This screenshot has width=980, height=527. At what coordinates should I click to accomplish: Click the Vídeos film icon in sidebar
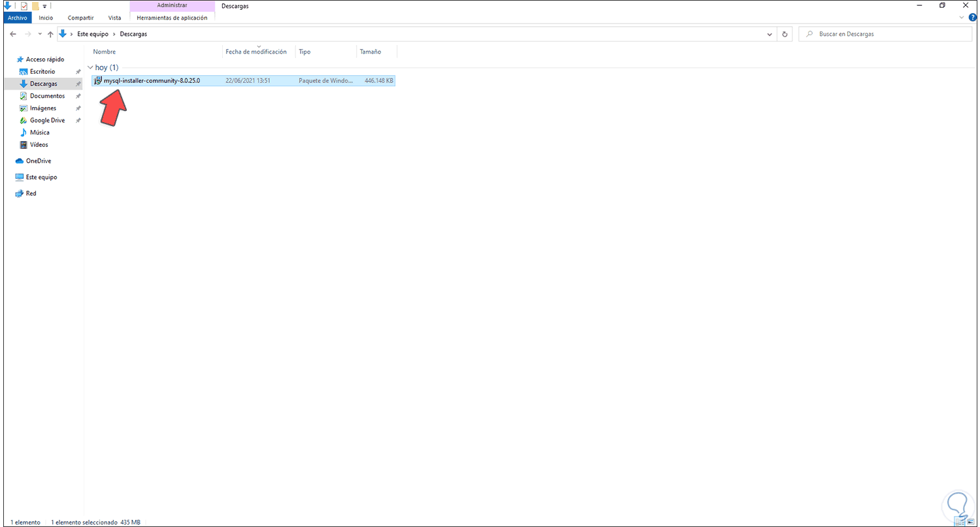(x=24, y=145)
